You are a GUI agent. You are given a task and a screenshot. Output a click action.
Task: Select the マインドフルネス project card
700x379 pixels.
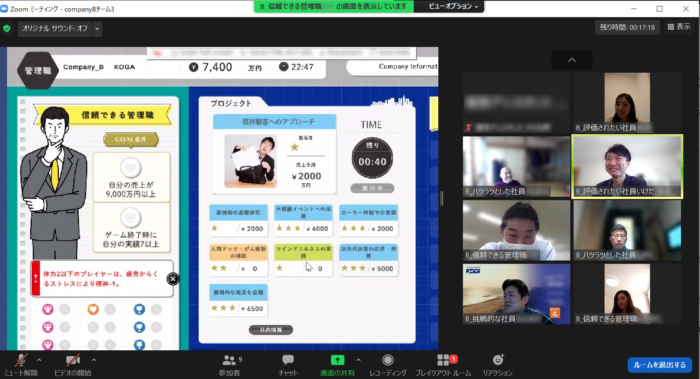coord(303,260)
